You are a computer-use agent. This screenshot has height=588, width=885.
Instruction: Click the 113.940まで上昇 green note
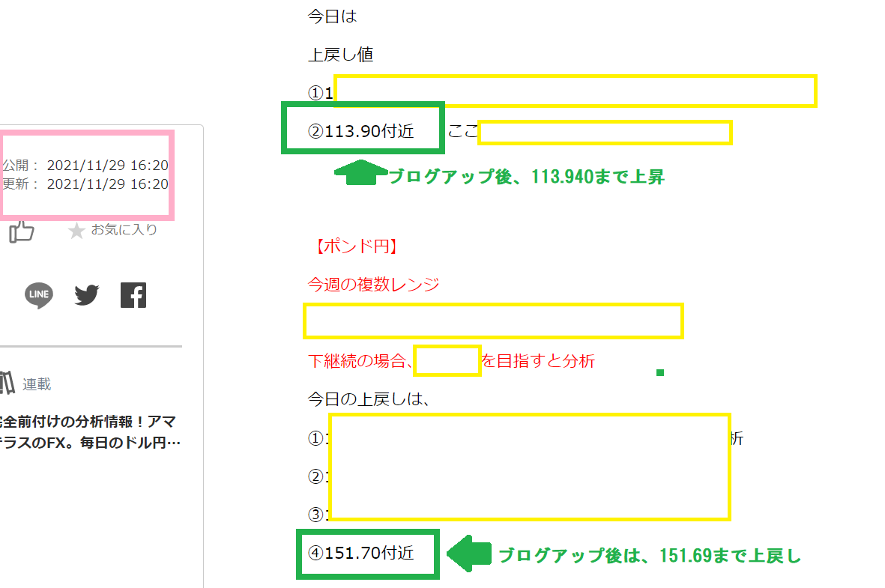coord(526,177)
